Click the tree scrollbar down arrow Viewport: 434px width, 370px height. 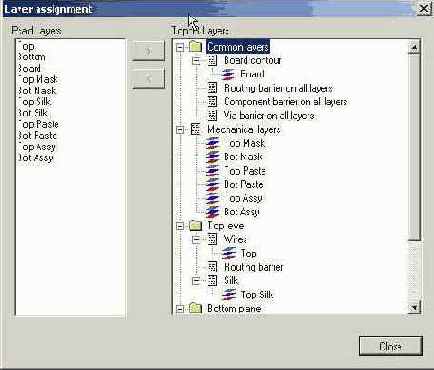click(x=414, y=307)
